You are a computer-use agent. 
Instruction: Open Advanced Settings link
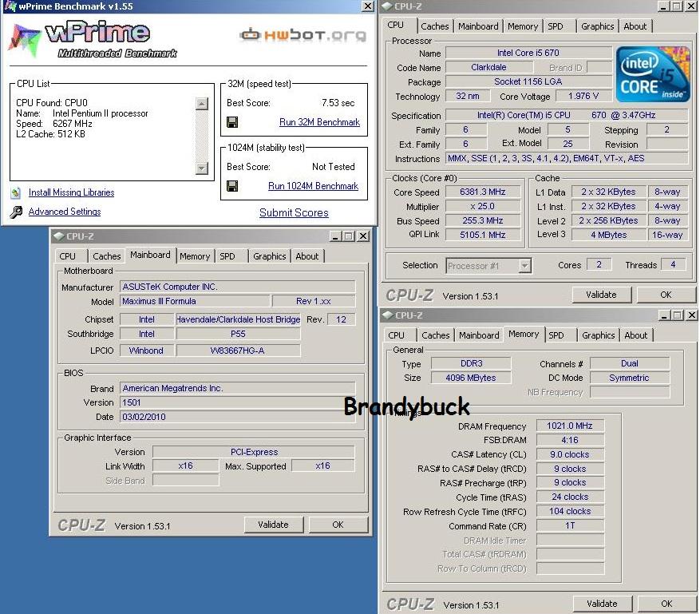pos(65,212)
